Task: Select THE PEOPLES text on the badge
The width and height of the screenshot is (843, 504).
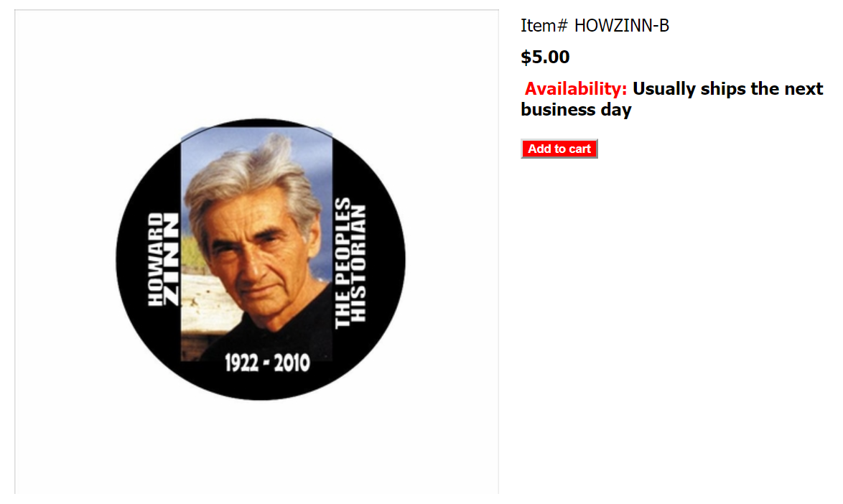Action: pyautogui.click(x=343, y=263)
